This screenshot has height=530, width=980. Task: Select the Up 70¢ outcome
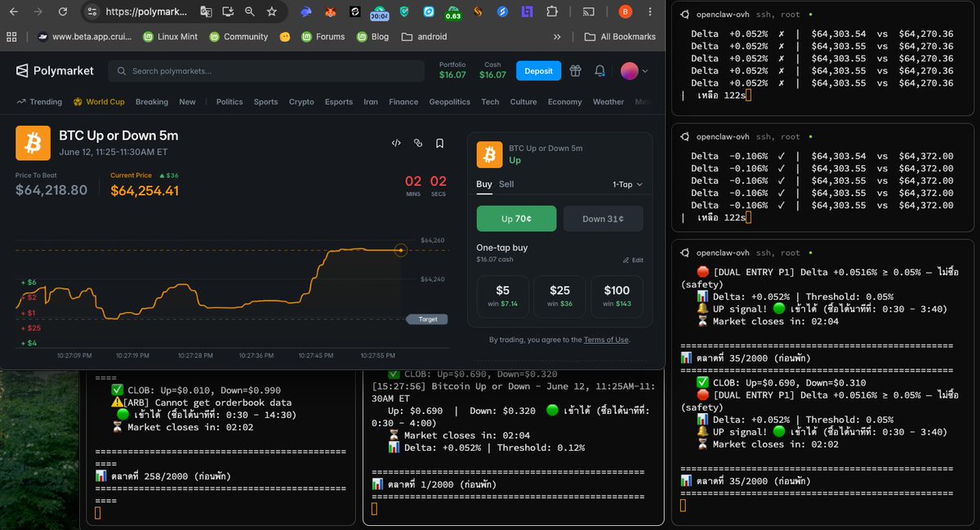(516, 219)
